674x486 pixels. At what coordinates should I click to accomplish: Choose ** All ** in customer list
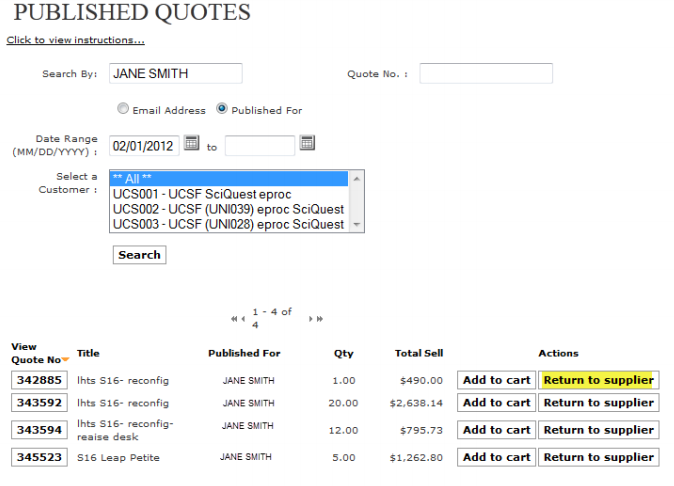click(x=229, y=179)
